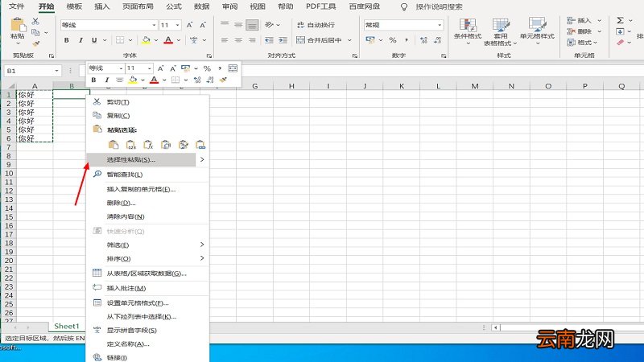Image resolution: width=644 pixels, height=362 pixels.
Task: Click the paste link option icon in context menu
Action: point(200,145)
